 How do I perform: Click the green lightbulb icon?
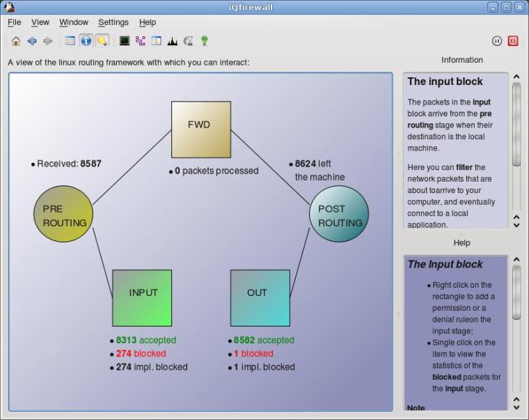pos(205,41)
